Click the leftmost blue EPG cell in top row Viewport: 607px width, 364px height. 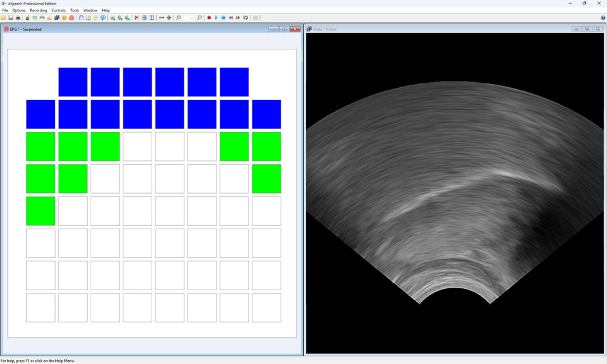coord(73,82)
